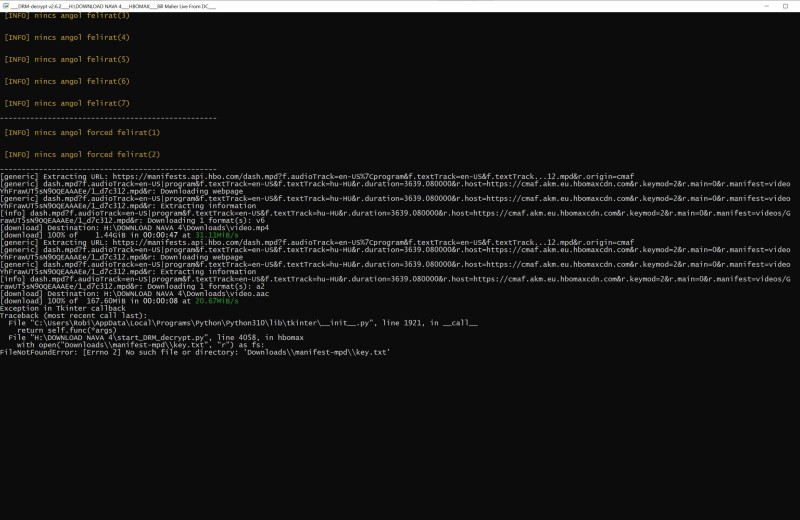
Task: Click 'Downloading 1 format(s): a2' text
Action: coord(206,286)
